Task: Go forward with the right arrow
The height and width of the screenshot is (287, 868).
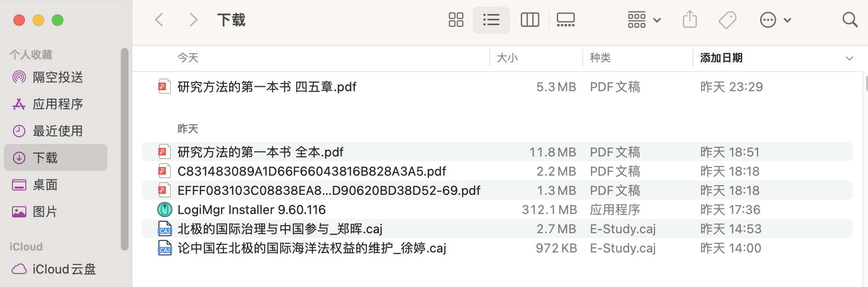Action: [193, 20]
